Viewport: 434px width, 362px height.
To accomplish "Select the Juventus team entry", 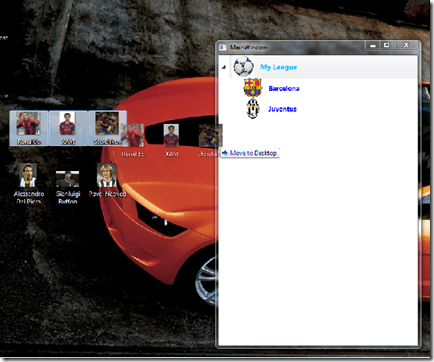I will [x=282, y=109].
